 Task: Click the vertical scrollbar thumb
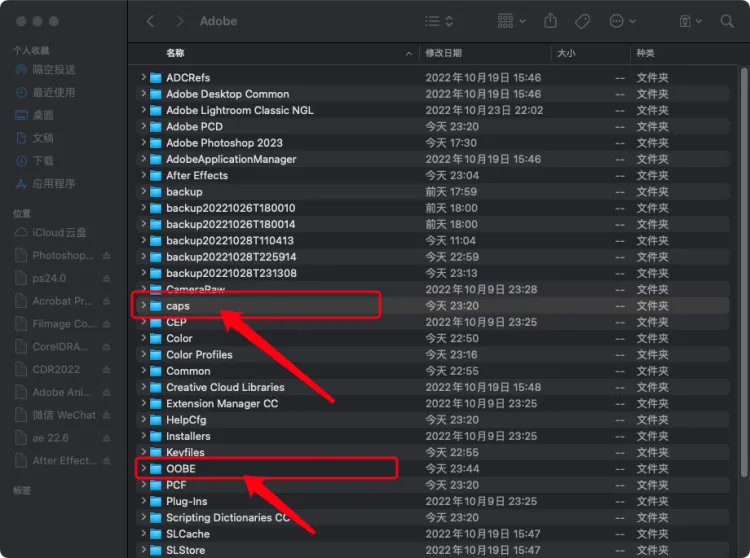pos(743,272)
